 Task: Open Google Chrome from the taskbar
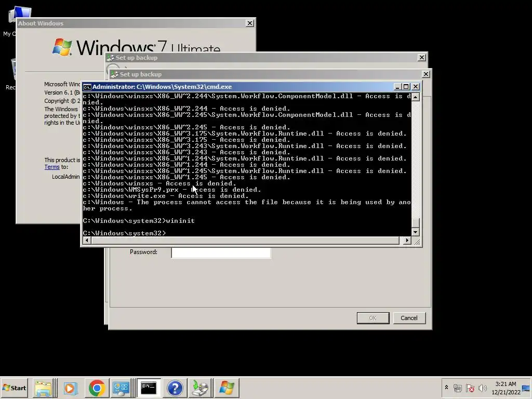[97, 388]
